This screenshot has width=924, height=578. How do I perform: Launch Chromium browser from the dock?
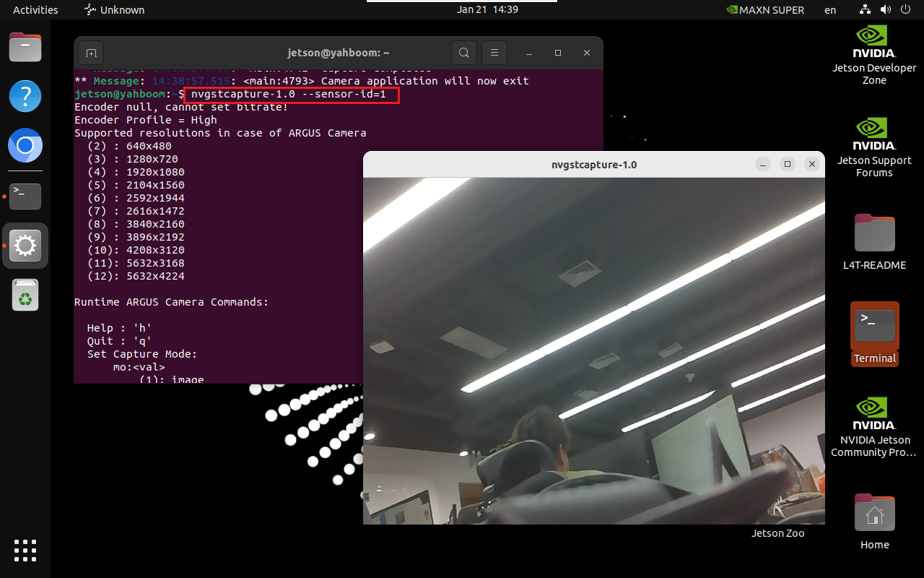click(x=25, y=147)
